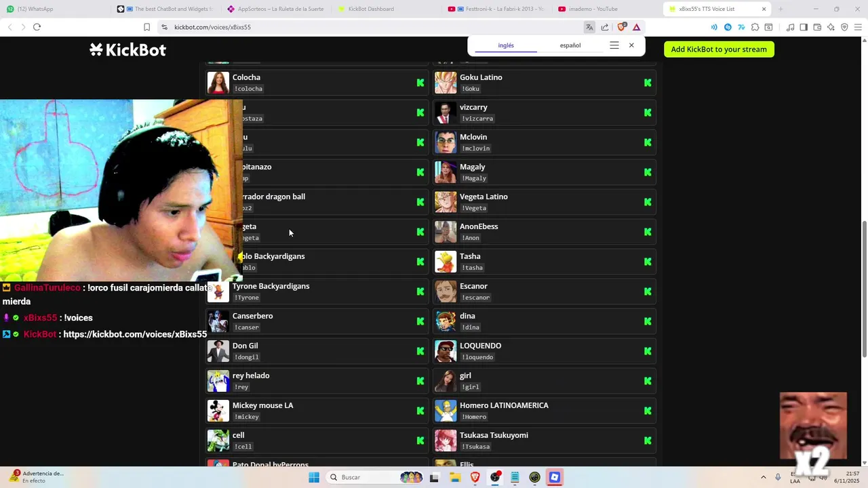This screenshot has height=488, width=868.
Task: Click the !escanor command label
Action: pyautogui.click(x=475, y=298)
